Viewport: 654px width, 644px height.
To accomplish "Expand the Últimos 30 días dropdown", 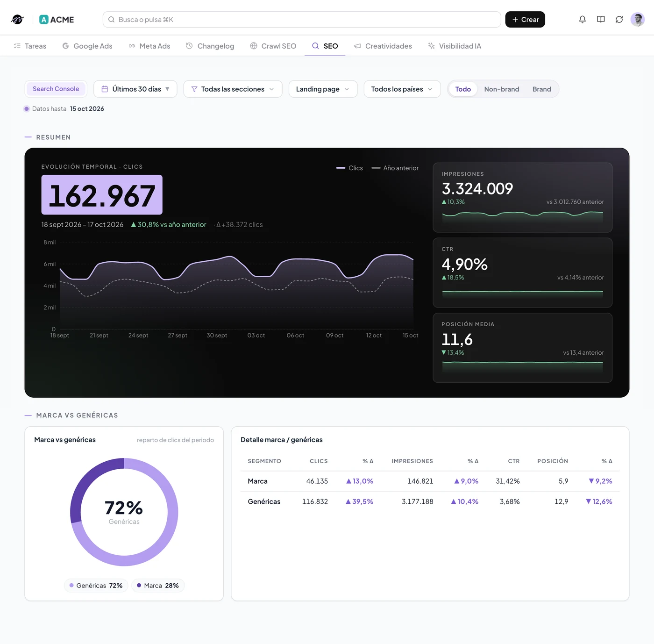I will click(135, 89).
